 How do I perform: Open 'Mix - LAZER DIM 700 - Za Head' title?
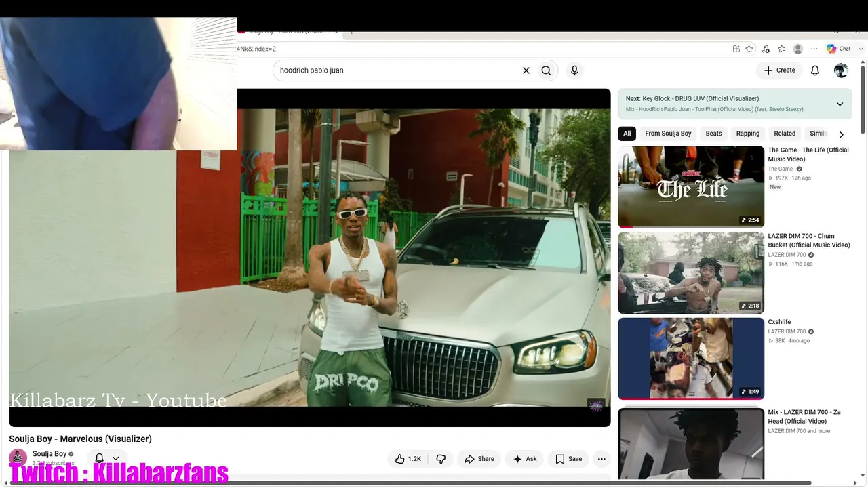[x=804, y=417]
